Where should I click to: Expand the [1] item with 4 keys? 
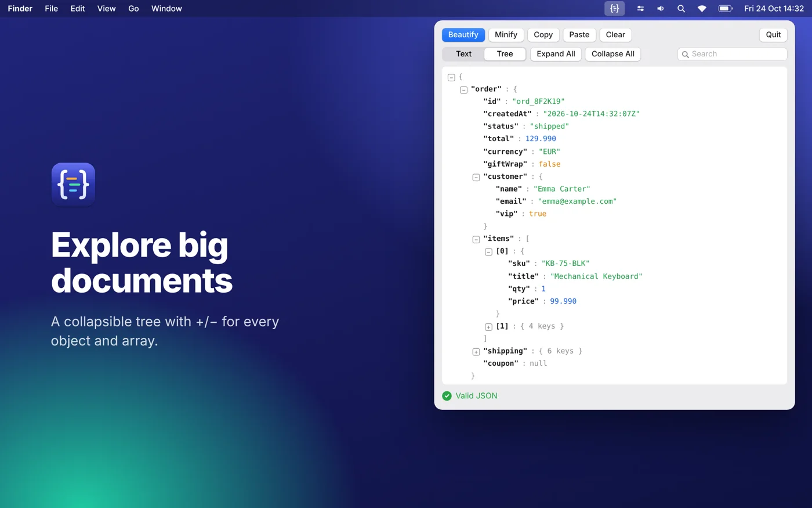(488, 327)
